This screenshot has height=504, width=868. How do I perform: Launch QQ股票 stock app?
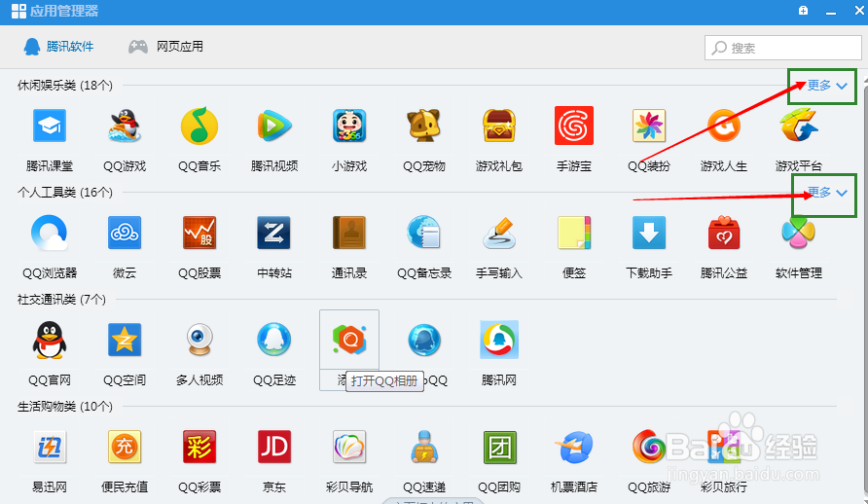tap(199, 233)
